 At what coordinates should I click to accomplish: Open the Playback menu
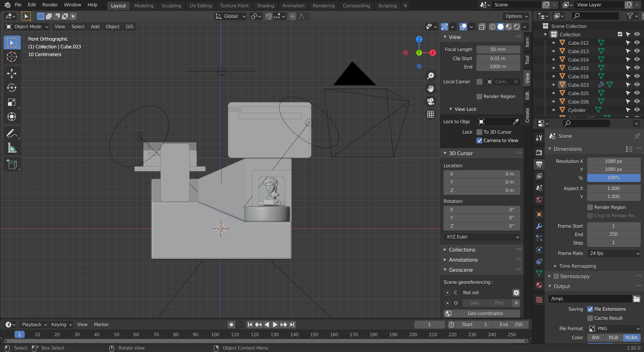(x=34, y=324)
